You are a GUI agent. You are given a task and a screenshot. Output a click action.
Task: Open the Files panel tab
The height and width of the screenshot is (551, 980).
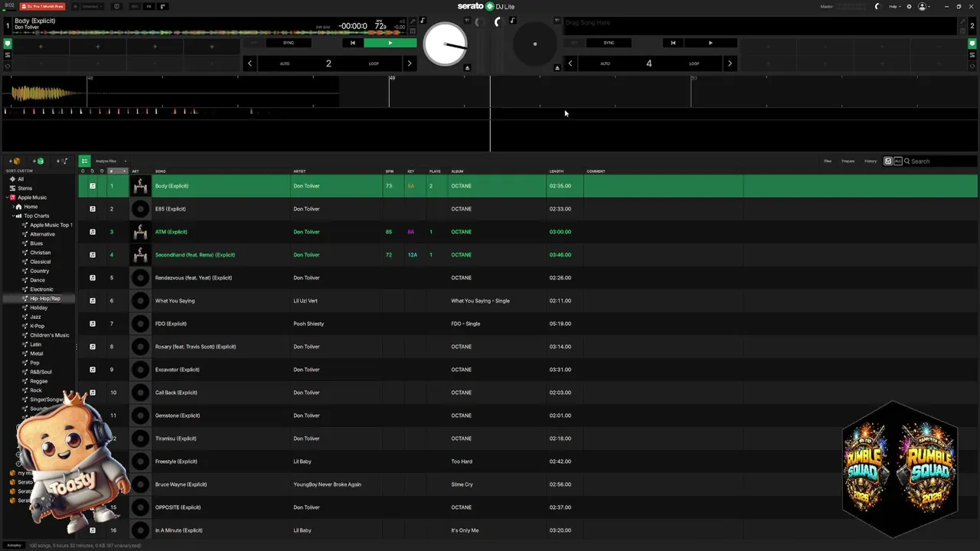click(x=828, y=161)
